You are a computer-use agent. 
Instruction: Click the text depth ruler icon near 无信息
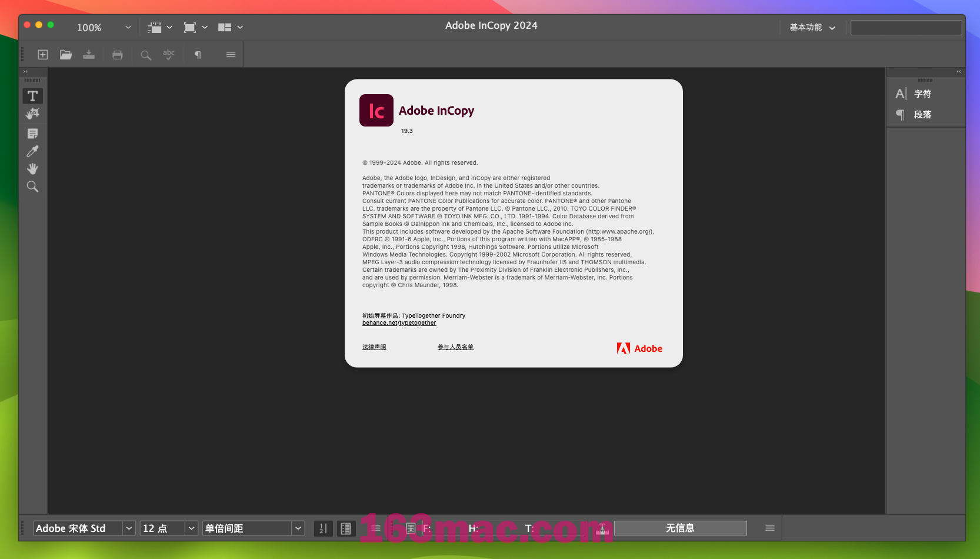point(602,528)
